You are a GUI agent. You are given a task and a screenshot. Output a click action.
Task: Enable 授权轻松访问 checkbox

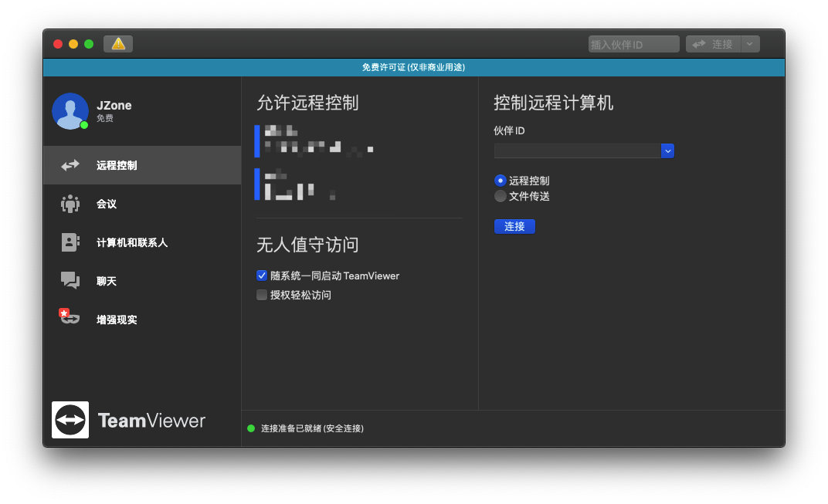[261, 295]
